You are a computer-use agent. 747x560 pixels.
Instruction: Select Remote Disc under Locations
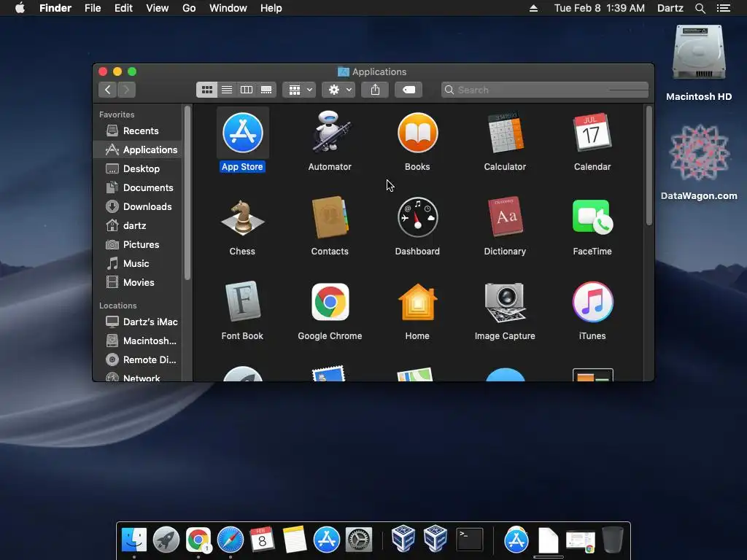137,360
